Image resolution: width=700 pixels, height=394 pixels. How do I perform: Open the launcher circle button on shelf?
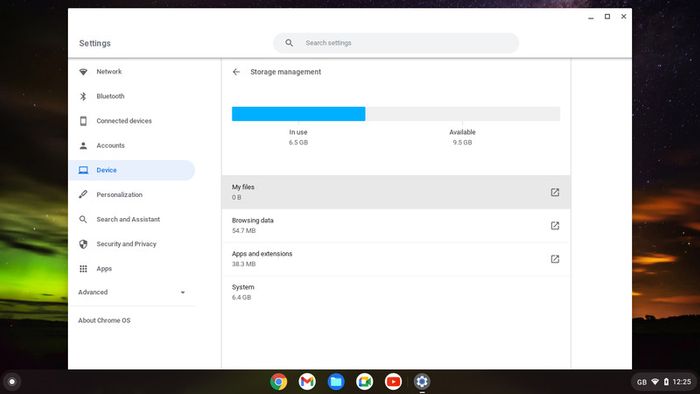pyautogui.click(x=12, y=382)
